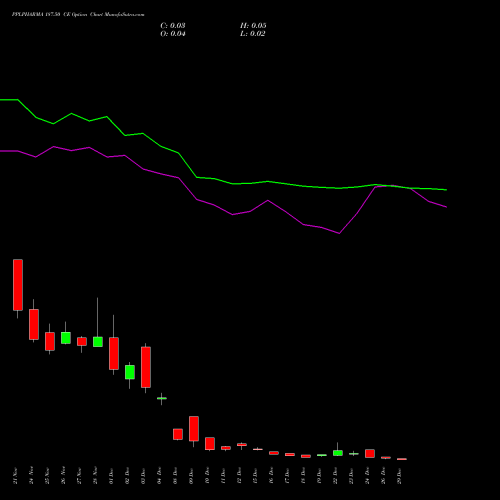Screen dimensions: 500x500
Task: Select the '21 Nov' date label
Action: click(x=15, y=476)
